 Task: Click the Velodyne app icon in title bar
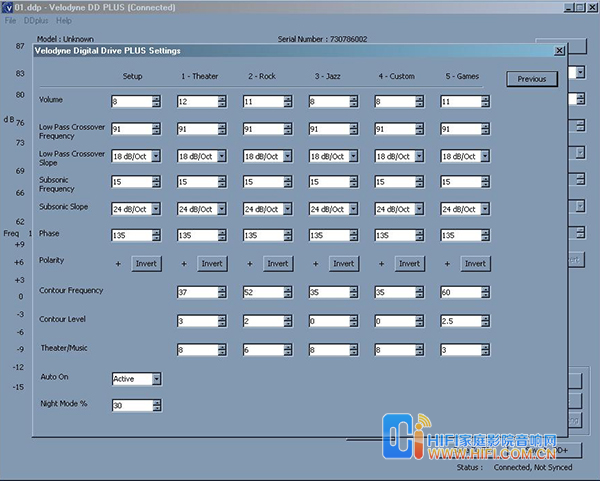8,8
